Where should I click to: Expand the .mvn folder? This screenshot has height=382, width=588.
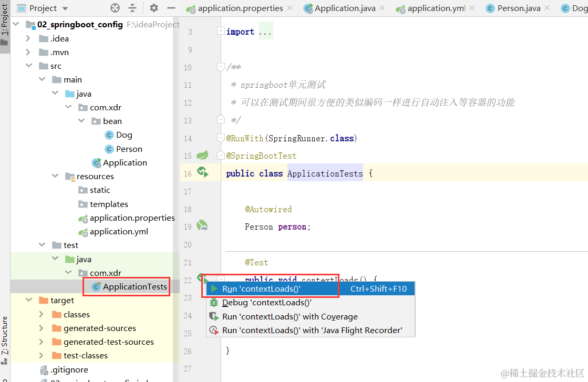28,52
